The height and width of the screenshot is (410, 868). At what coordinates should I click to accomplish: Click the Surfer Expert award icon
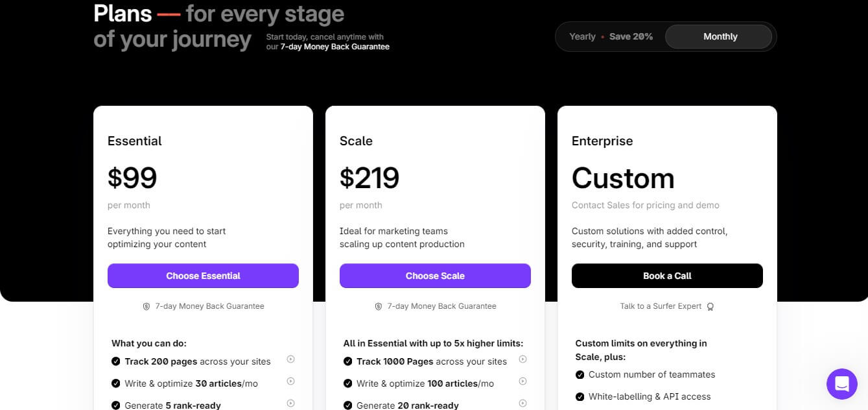[710, 306]
